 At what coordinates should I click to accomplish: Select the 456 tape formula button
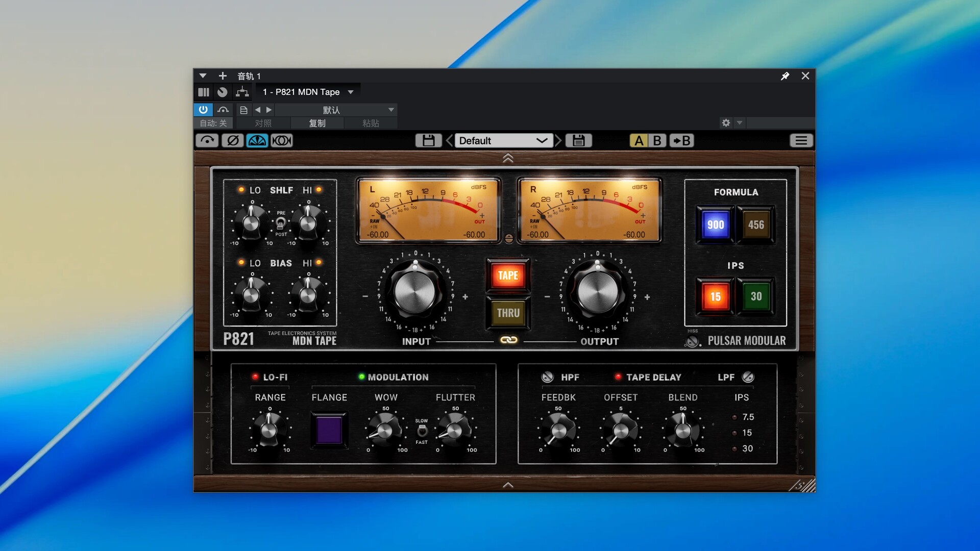pos(756,225)
